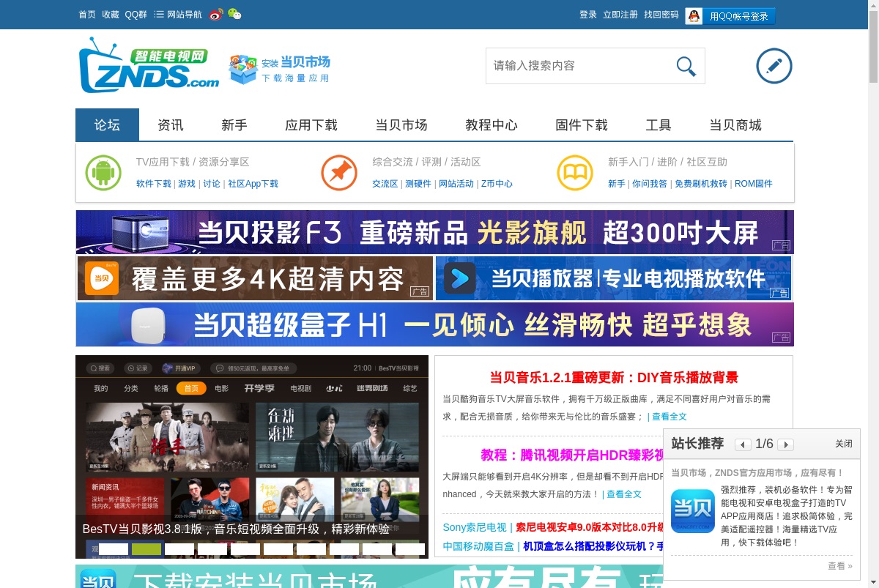The width and height of the screenshot is (879, 588).
Task: Open the 软件下载 sub-forum link
Action: (x=154, y=184)
